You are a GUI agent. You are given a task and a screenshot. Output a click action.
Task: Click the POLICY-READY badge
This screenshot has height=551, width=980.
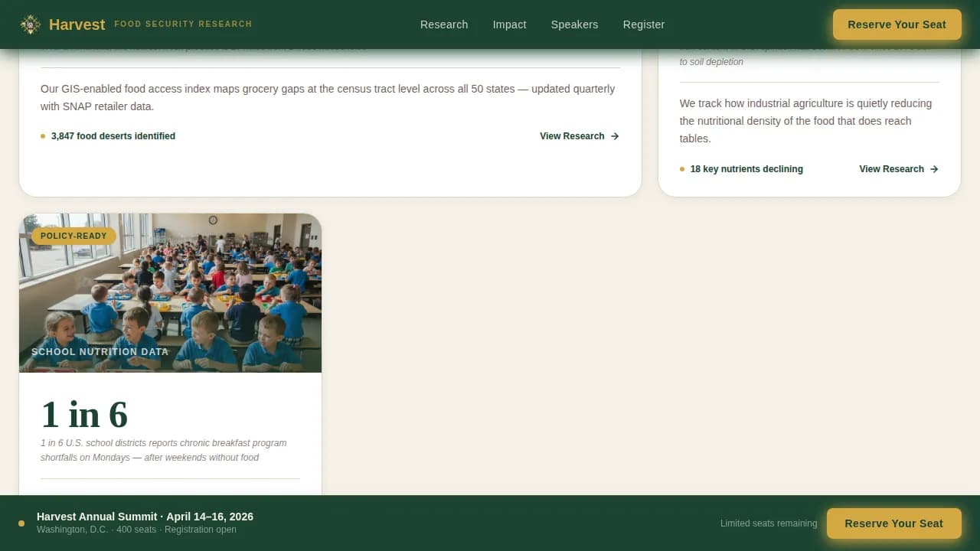[x=73, y=236]
